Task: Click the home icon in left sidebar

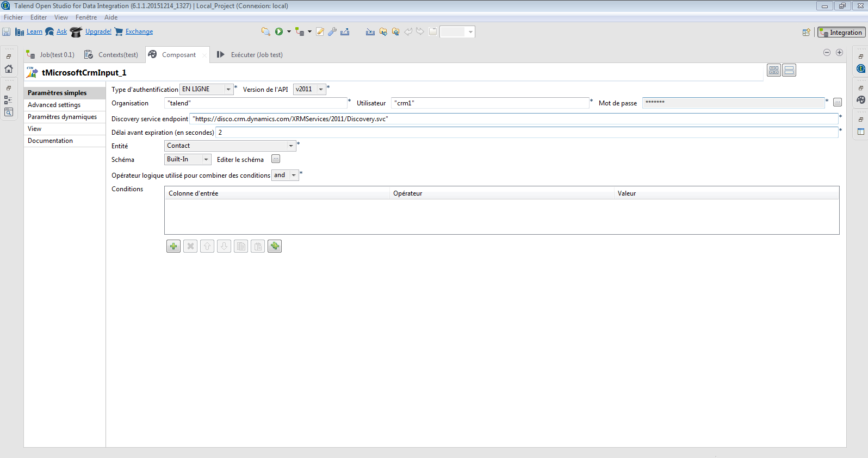Action: [8, 68]
